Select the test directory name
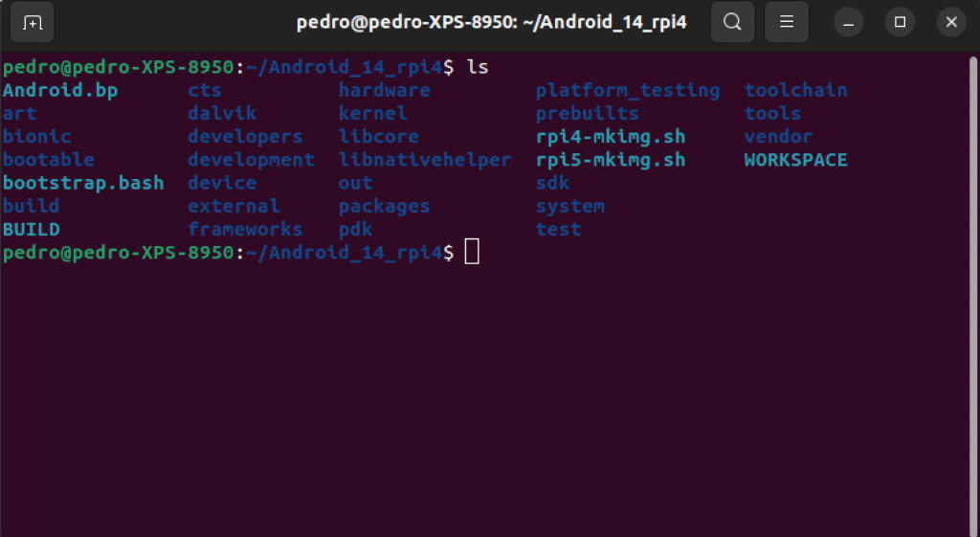Screen dimensions: 980x537 [558, 229]
